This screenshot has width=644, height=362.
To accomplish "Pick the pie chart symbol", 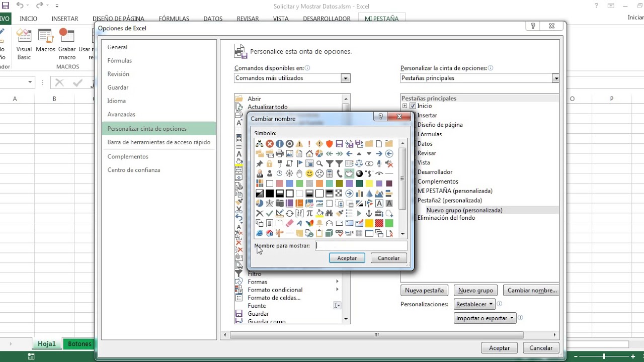I will tap(319, 154).
